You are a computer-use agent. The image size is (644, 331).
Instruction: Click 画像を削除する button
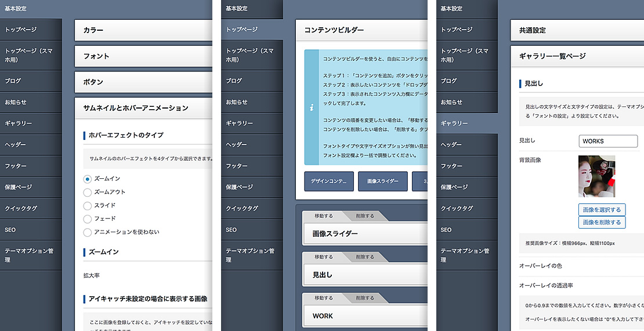pos(602,222)
